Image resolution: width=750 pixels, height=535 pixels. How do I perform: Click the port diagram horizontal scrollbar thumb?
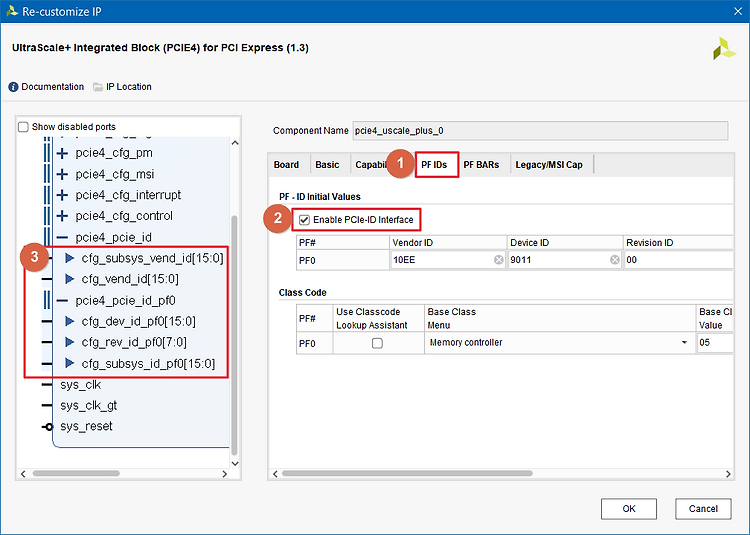(76, 473)
